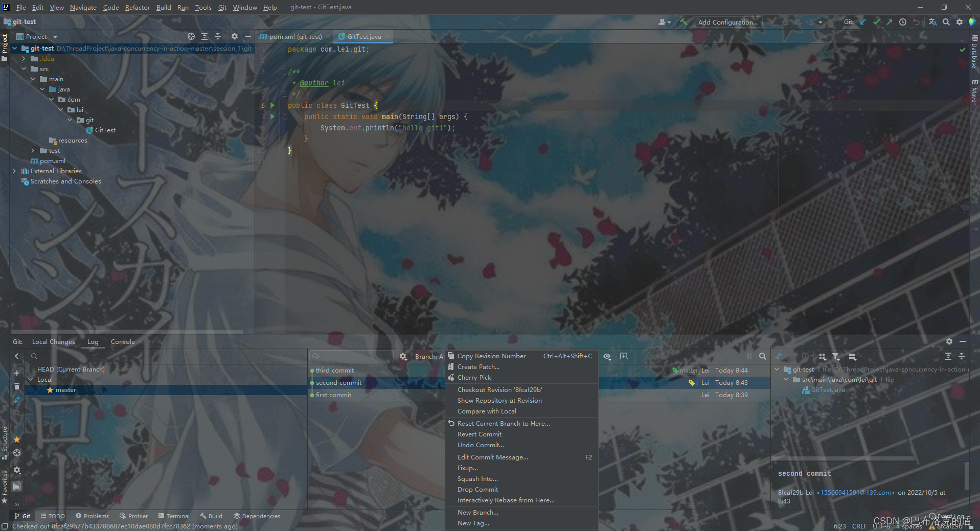Open Git tool window gear settings
The height and width of the screenshot is (531, 980).
click(949, 341)
